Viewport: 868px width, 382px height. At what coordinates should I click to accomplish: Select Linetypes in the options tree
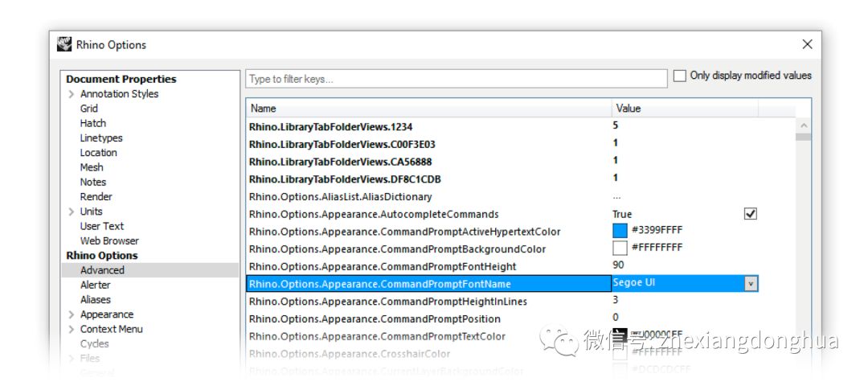click(x=101, y=138)
